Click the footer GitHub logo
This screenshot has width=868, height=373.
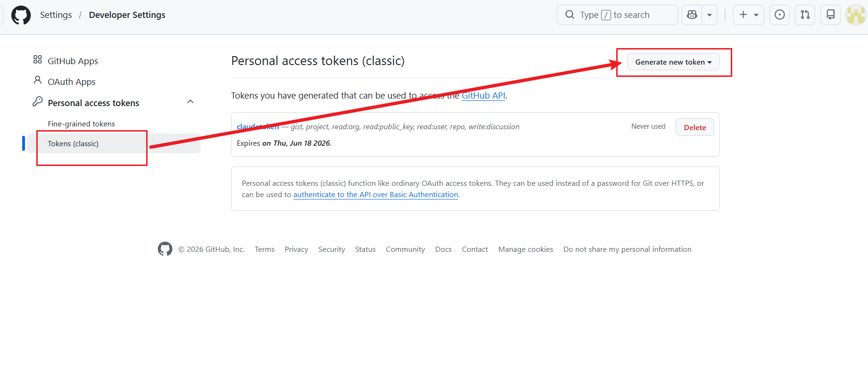[165, 249]
